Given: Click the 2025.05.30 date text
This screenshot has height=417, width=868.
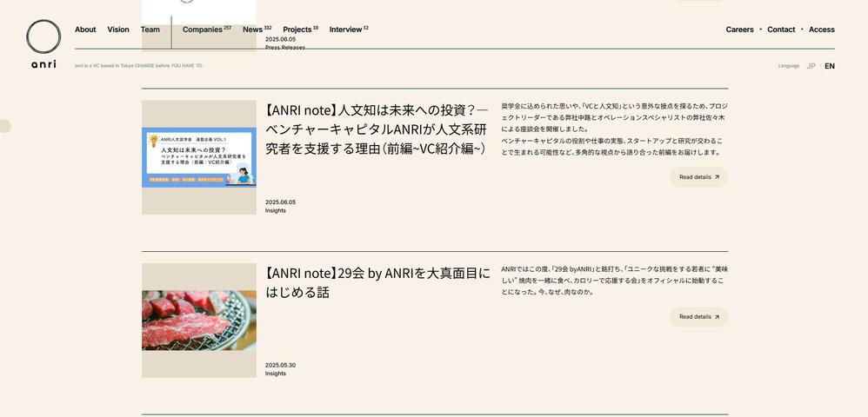Looking at the screenshot, I should click(280, 365).
